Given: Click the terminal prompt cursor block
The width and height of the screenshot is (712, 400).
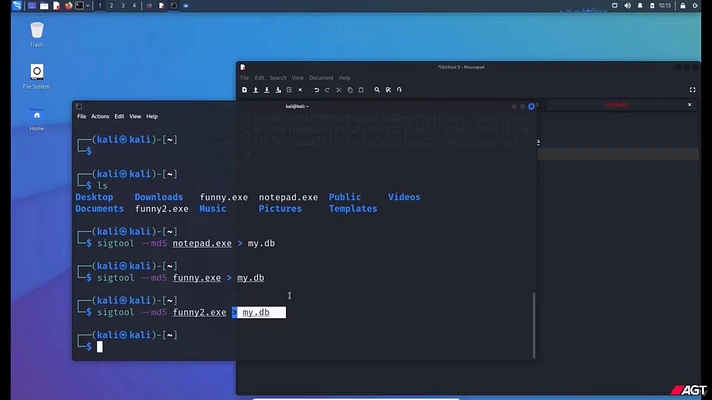Looking at the screenshot, I should (99, 347).
